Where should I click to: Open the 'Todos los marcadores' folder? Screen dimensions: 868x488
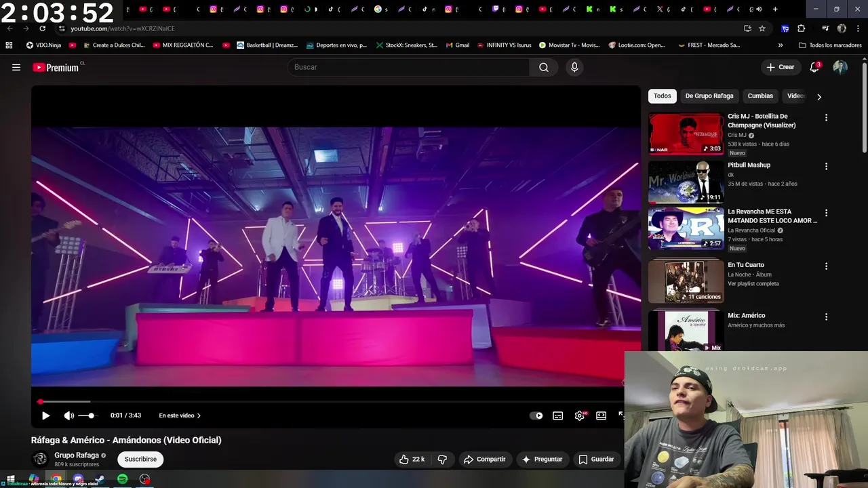tap(830, 45)
